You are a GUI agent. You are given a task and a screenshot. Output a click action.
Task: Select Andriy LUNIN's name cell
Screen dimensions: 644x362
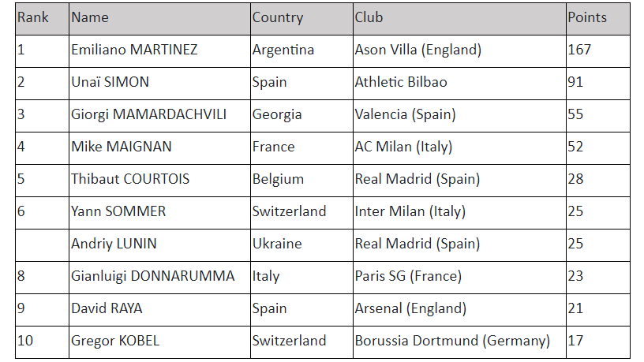[x=114, y=244]
